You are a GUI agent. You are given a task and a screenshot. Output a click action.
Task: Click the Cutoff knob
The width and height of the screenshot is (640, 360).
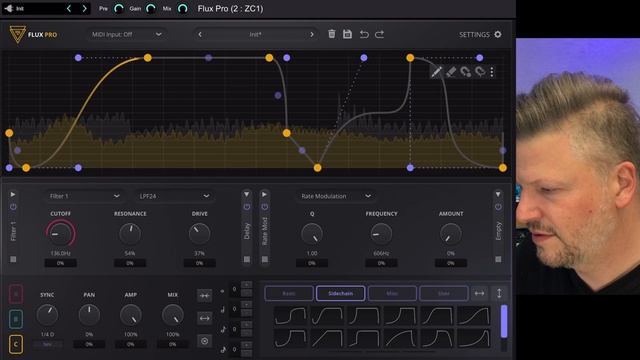(x=60, y=233)
